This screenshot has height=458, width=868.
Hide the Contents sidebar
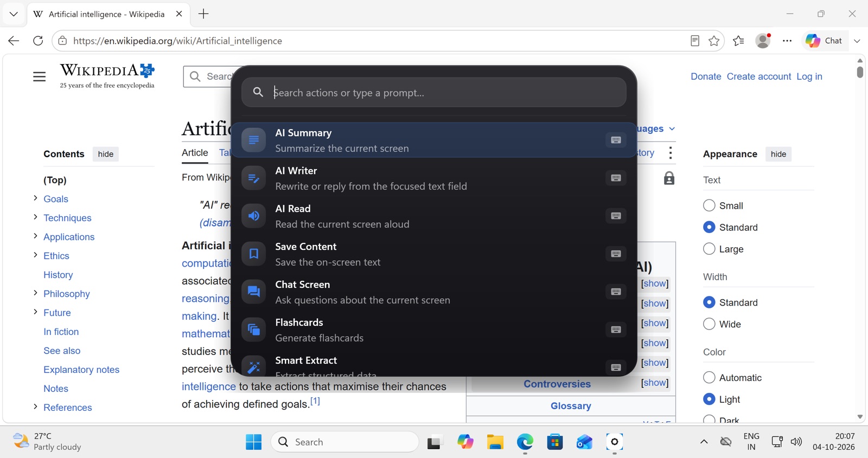[x=106, y=154]
